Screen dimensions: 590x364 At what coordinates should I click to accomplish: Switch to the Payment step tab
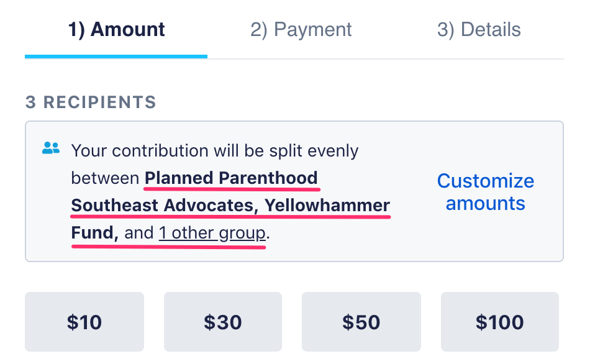(301, 30)
